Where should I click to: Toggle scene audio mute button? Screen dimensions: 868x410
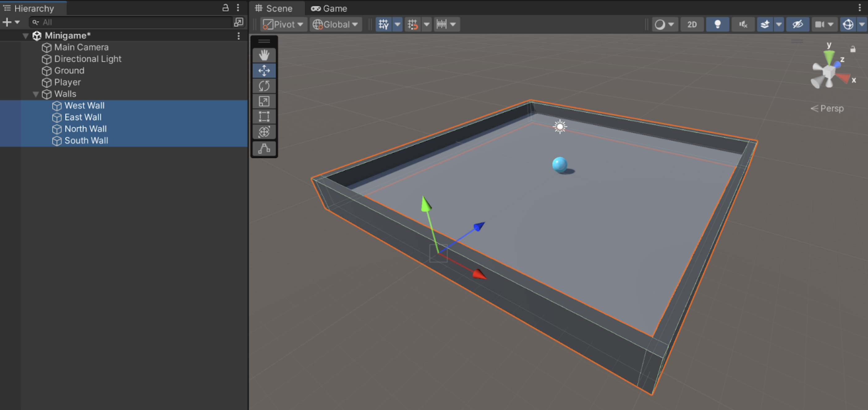(x=743, y=24)
